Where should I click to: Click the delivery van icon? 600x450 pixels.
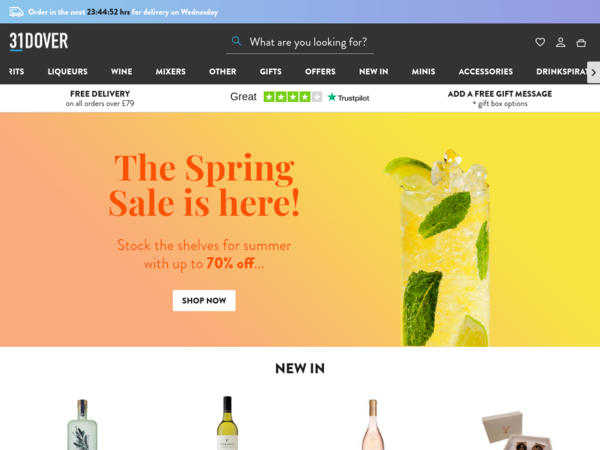(x=16, y=12)
